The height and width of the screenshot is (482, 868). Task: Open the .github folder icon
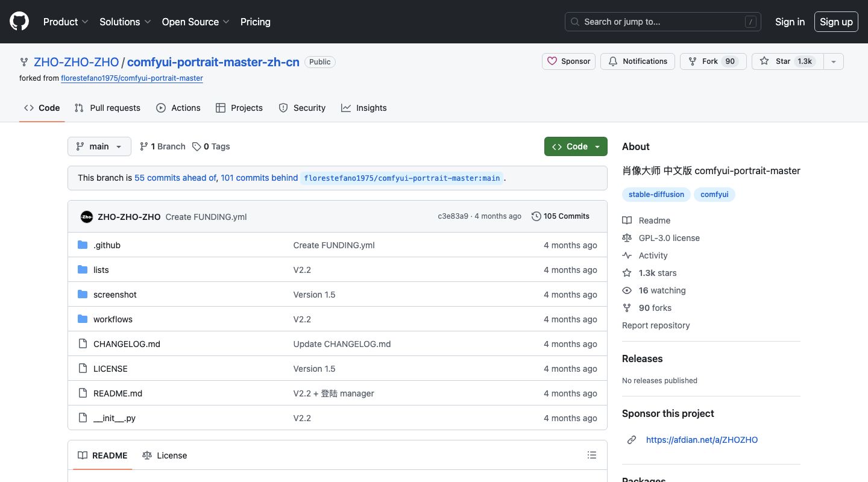pos(83,245)
